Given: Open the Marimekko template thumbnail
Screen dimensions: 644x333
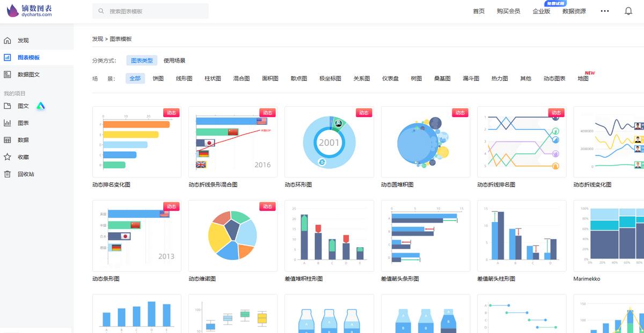Looking at the screenshot, I should click(x=609, y=236).
